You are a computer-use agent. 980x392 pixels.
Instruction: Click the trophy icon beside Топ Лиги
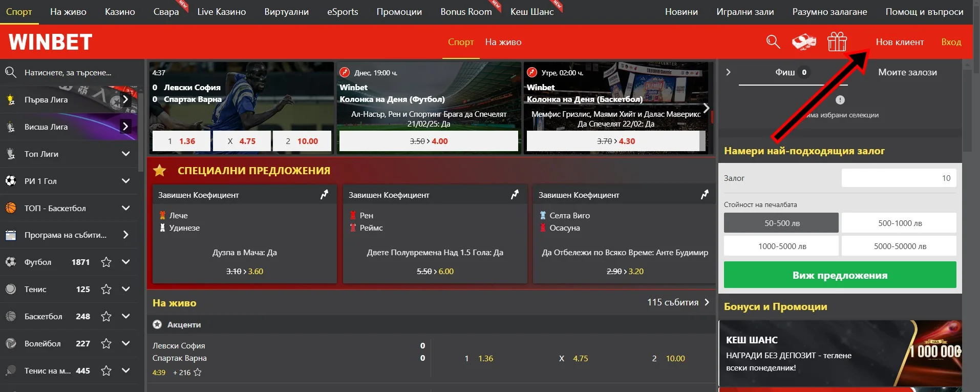tap(11, 153)
